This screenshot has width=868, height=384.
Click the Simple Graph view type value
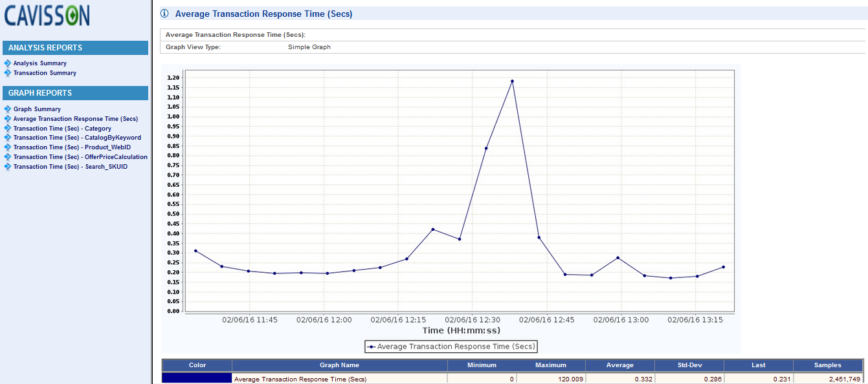[309, 47]
